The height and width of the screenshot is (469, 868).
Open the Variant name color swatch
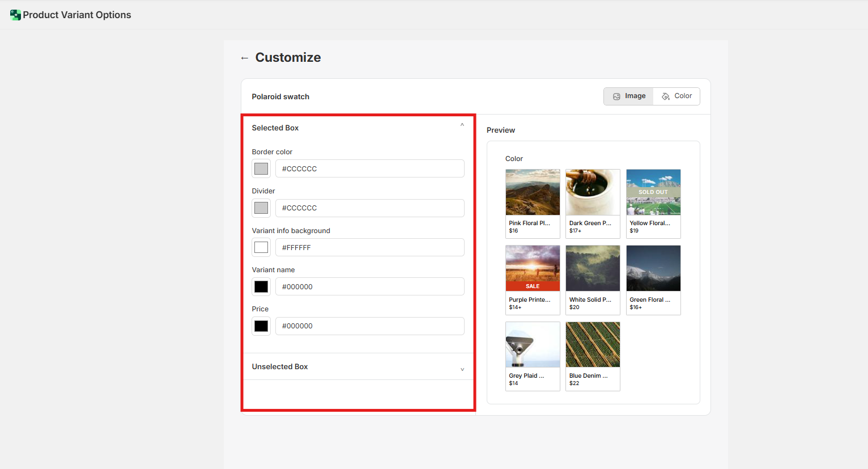coord(261,287)
